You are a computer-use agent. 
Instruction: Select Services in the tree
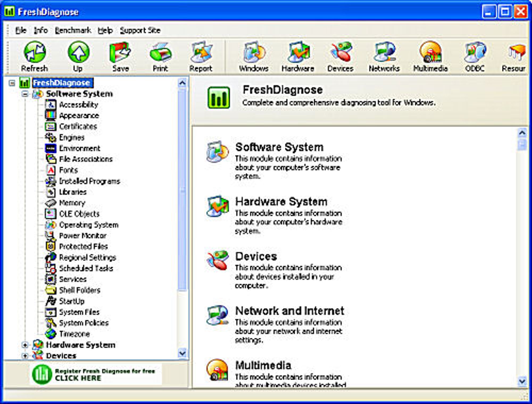[x=73, y=279]
